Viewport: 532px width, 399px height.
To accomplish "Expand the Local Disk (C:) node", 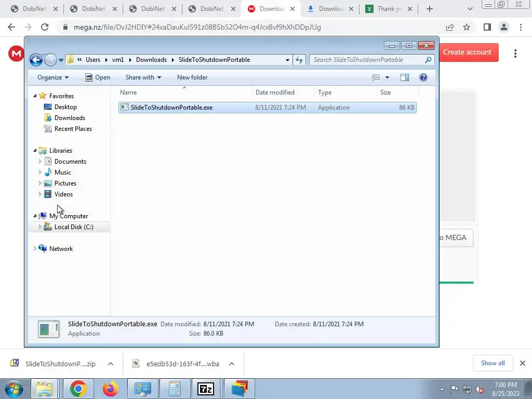I will pyautogui.click(x=40, y=227).
